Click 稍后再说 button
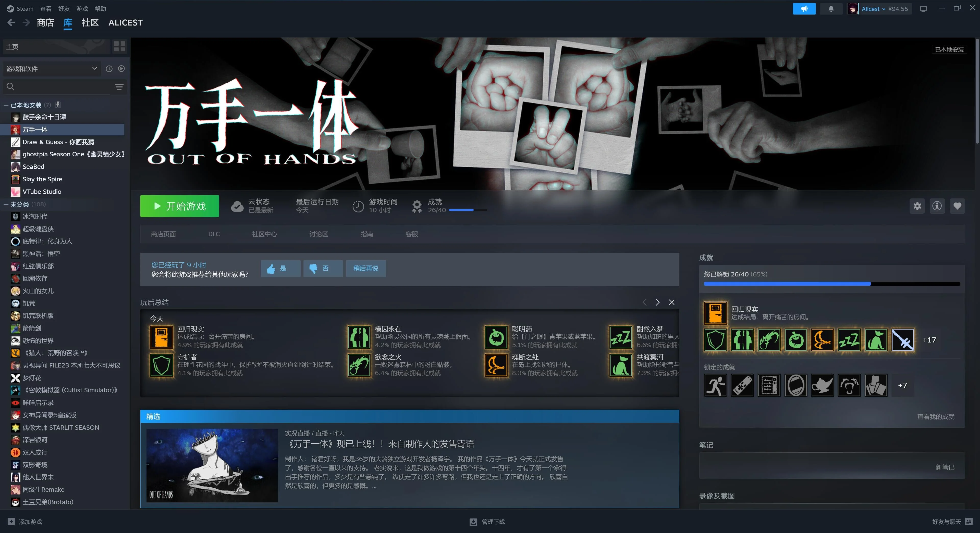 366,268
